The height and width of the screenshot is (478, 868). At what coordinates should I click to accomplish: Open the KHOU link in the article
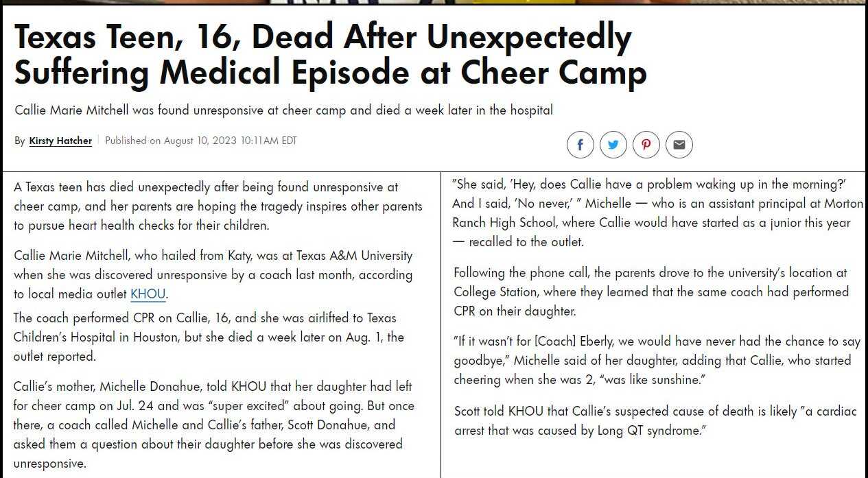148,294
